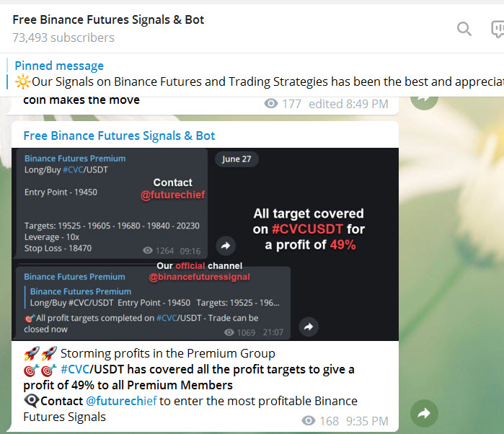Viewport: 504px width, 434px height.
Task: Click the June 27 date badge
Action: (236, 159)
